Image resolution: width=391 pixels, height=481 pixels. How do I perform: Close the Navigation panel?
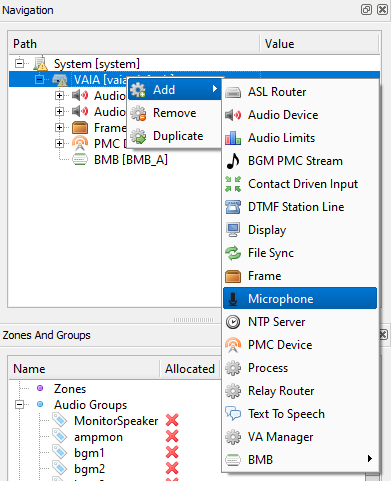[382, 9]
